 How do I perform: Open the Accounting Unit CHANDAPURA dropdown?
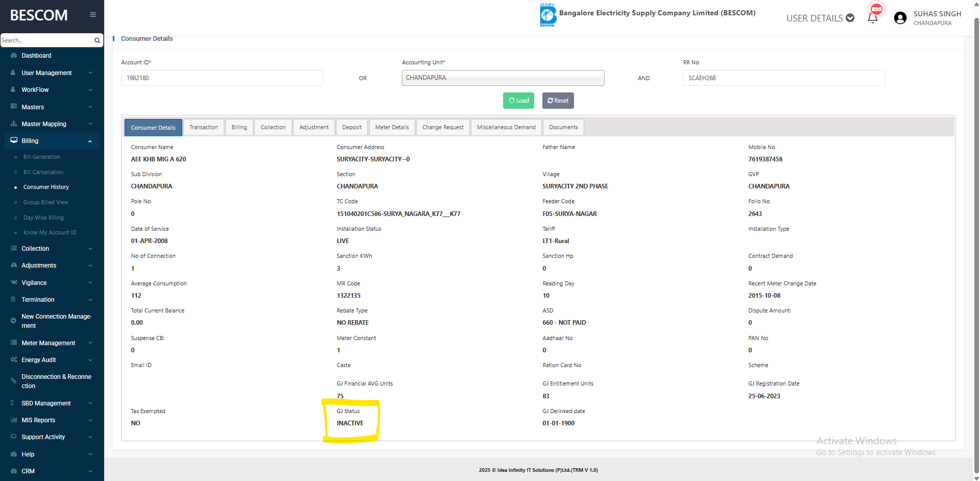(x=503, y=78)
